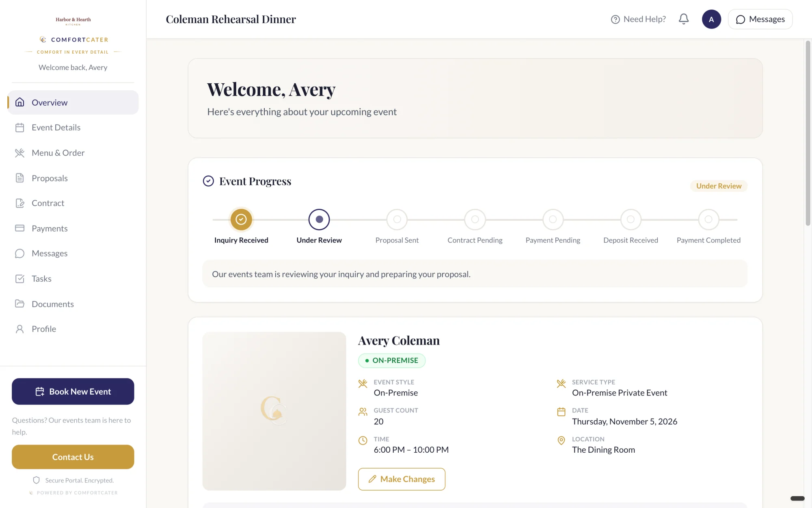Image resolution: width=812 pixels, height=508 pixels.
Task: Click The Dining Room location text
Action: pos(603,450)
